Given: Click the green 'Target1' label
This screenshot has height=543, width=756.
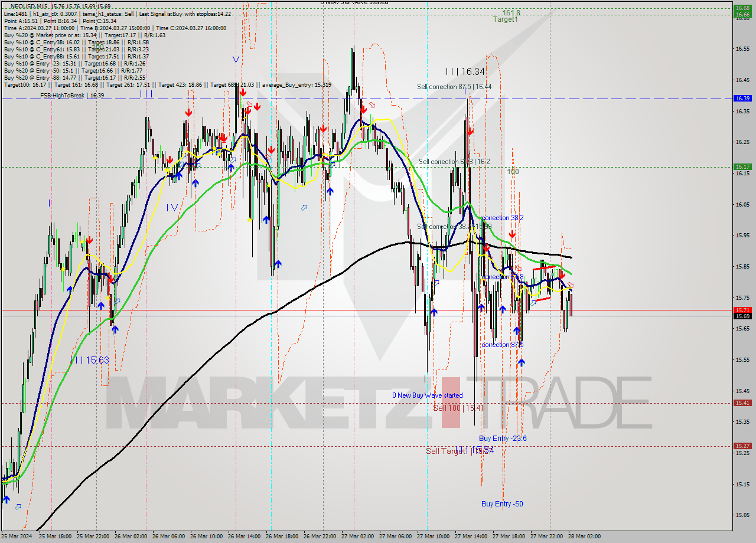Looking at the screenshot, I should coord(506,19).
